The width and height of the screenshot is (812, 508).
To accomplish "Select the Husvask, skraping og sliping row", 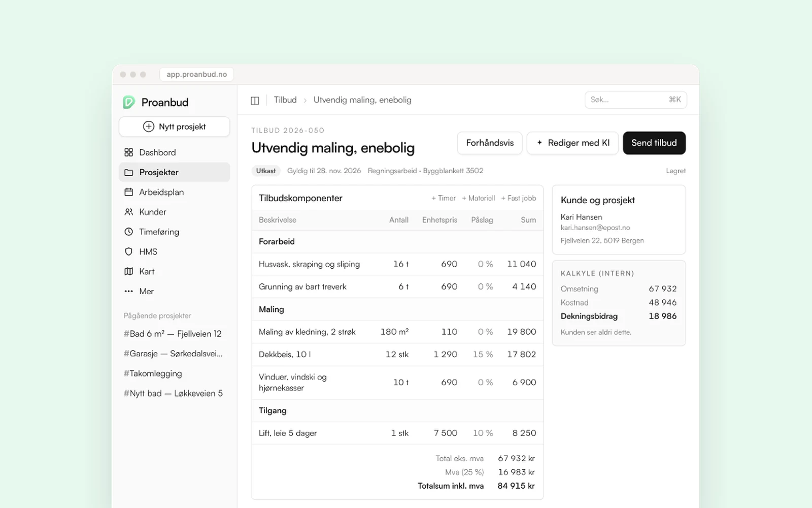I will (x=397, y=264).
